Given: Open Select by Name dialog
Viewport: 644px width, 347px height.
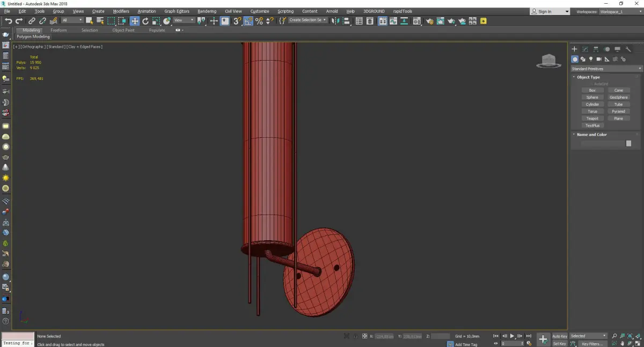Looking at the screenshot, I should point(100,21).
